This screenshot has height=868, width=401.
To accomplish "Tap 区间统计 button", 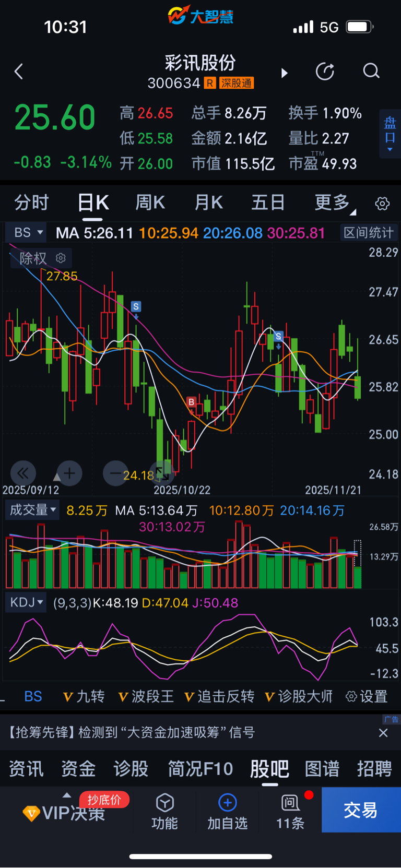I will pyautogui.click(x=369, y=232).
